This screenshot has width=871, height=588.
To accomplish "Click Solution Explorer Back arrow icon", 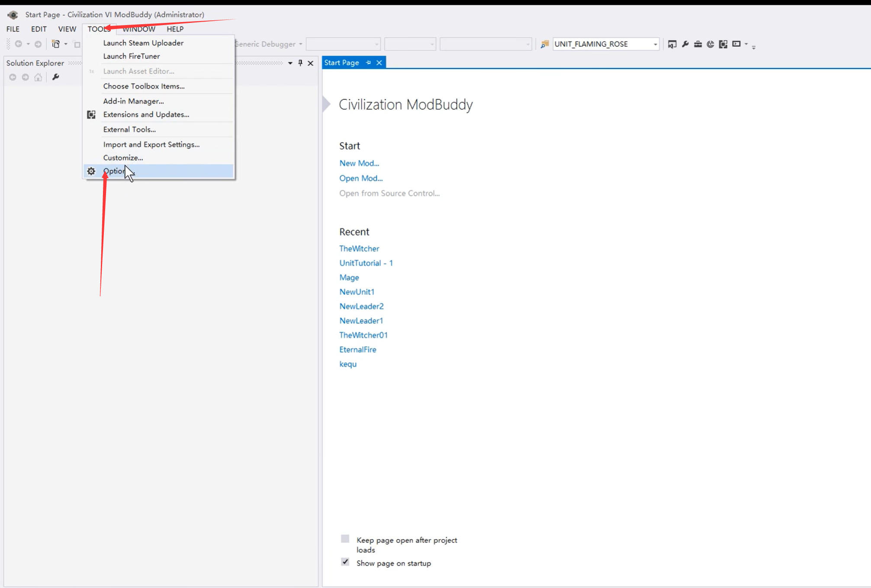I will click(x=13, y=77).
